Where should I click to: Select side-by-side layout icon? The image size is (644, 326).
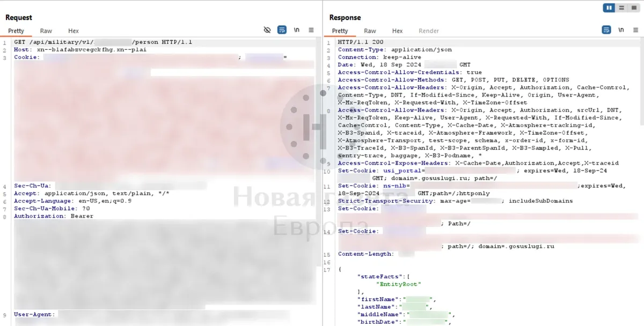point(609,8)
